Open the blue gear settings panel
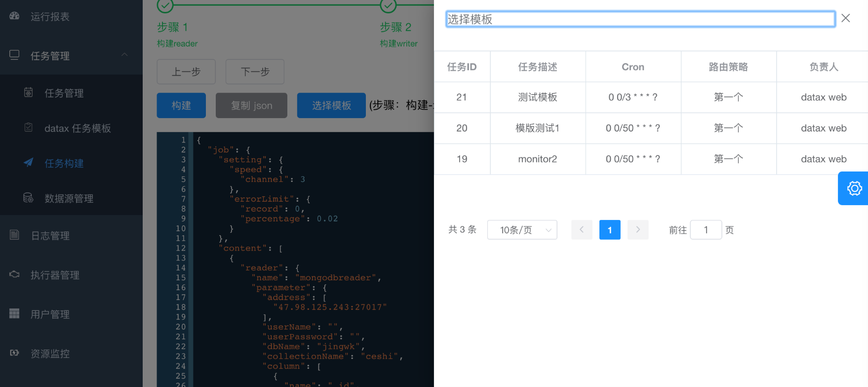Viewport: 868px width, 387px height. [x=854, y=188]
